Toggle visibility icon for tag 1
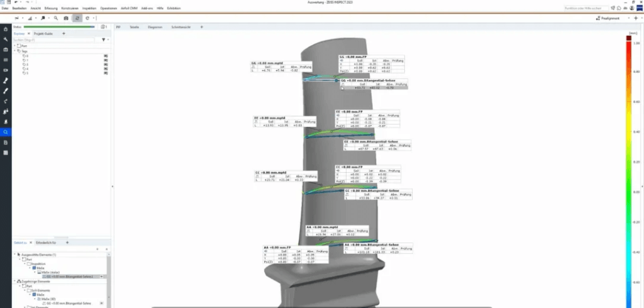Image resolution: width=644 pixels, height=308 pixels. (106, 60)
